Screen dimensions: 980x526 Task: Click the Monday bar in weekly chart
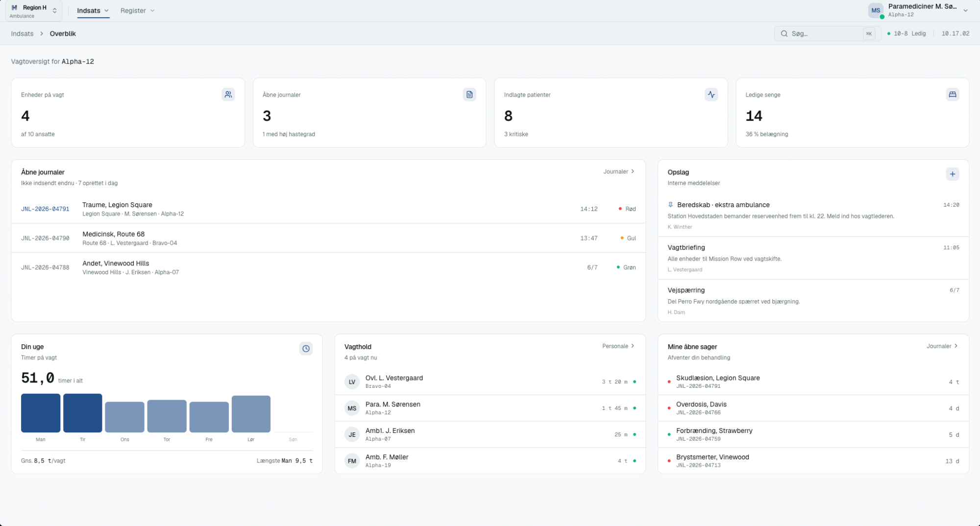point(41,413)
